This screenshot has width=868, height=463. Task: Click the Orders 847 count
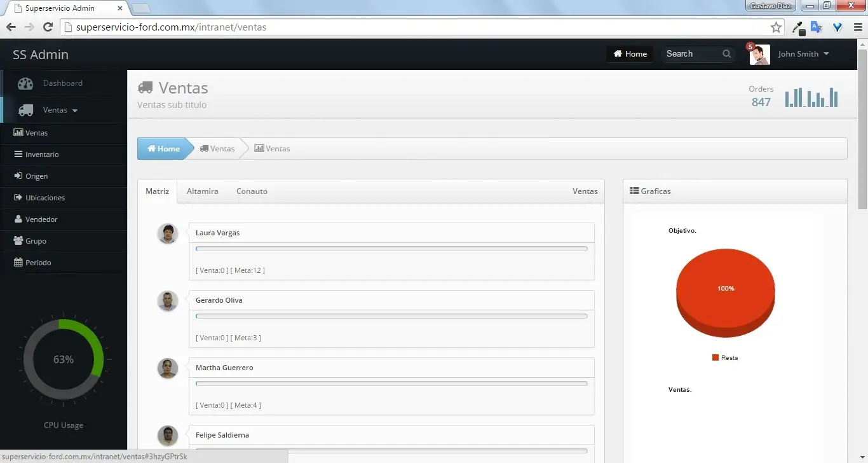(x=761, y=102)
